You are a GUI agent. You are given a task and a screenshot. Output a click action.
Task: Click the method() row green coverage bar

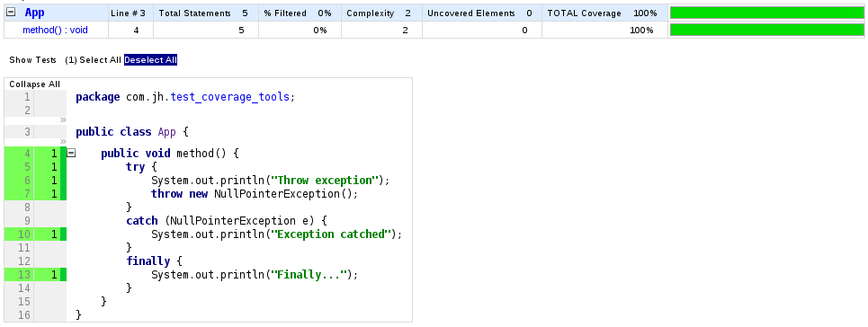coord(766,30)
